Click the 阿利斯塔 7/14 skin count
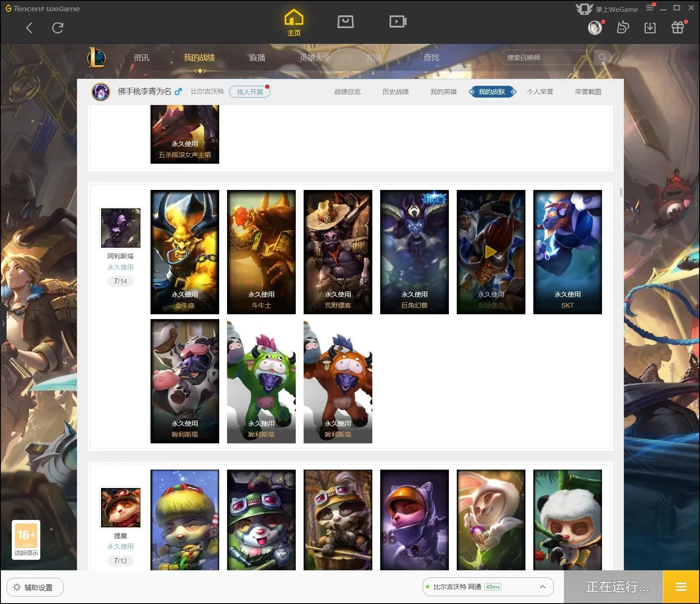Screen dimensions: 700x604 coord(120,281)
